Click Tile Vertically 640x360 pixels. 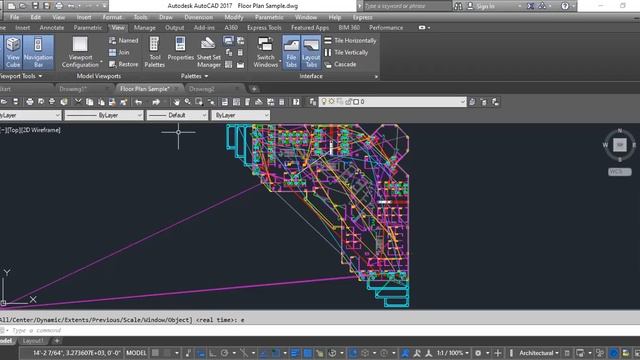[x=346, y=52]
